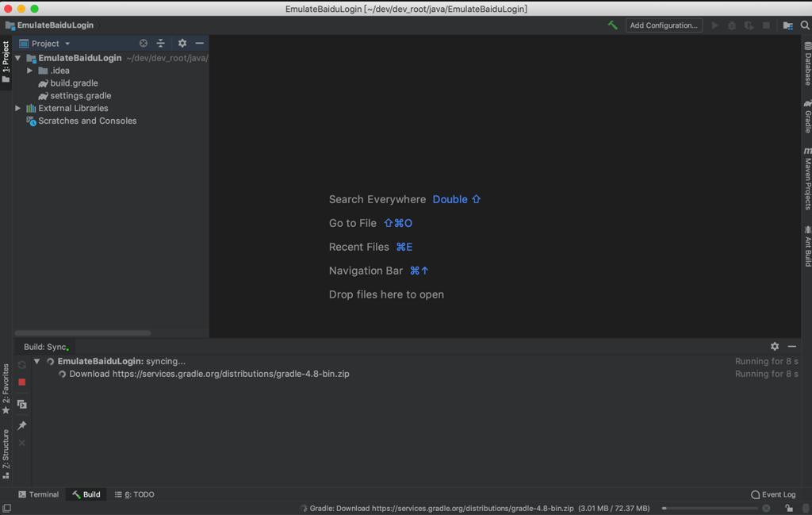
Task: Cancel background task in status bar
Action: 767,509
